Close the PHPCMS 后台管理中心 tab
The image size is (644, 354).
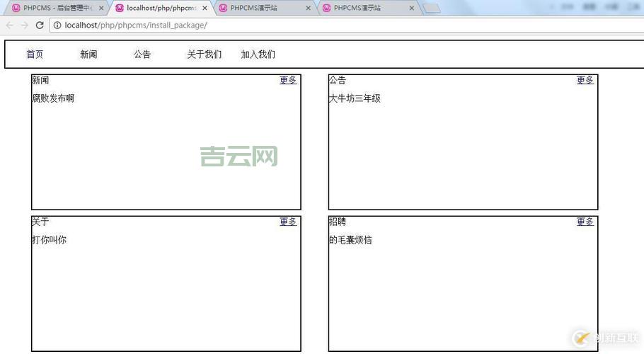coord(101,8)
